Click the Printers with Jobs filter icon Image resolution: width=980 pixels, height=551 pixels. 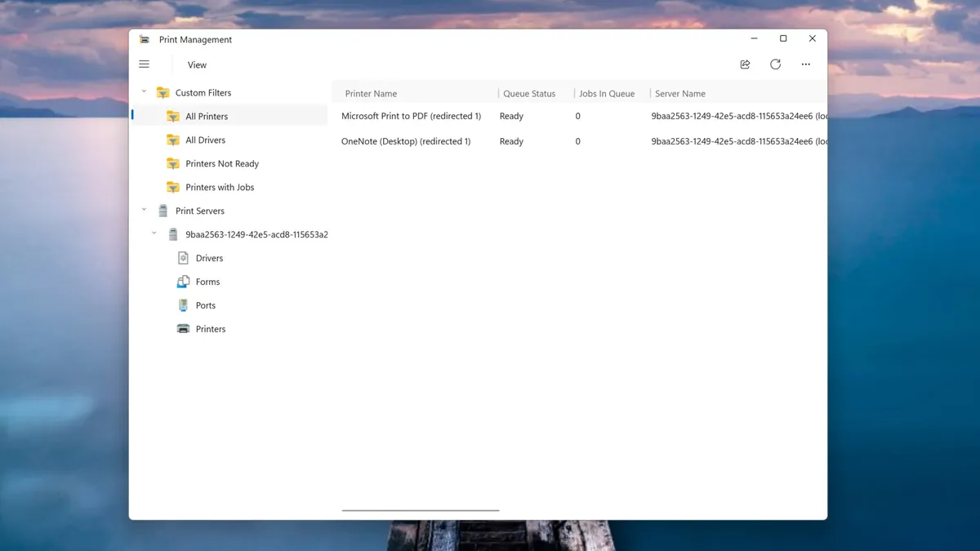(173, 188)
